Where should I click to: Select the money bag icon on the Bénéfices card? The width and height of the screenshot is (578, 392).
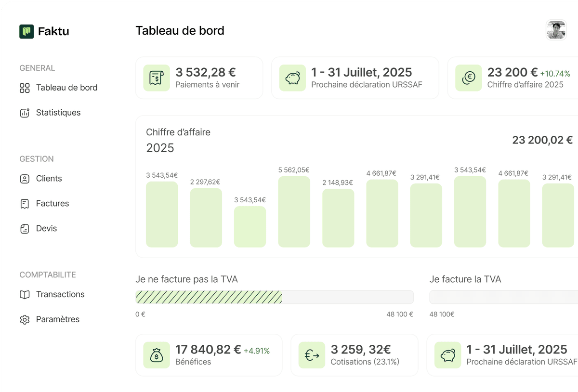156,355
